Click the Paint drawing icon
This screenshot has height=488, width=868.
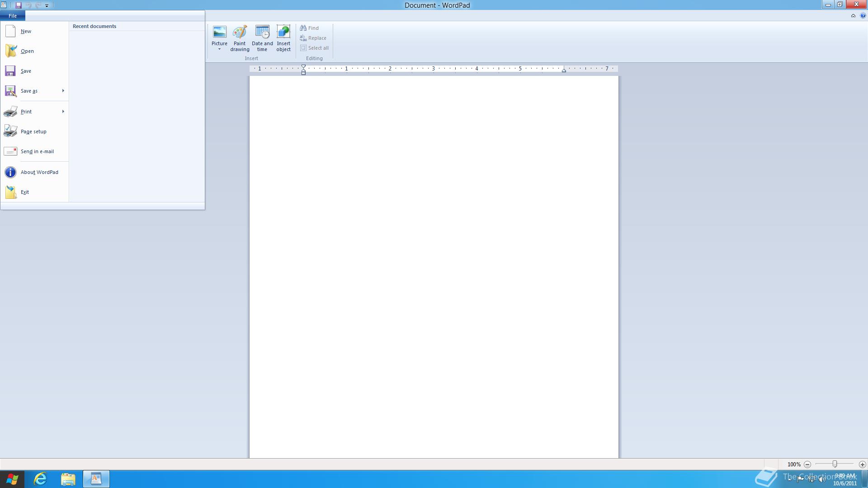click(x=240, y=33)
